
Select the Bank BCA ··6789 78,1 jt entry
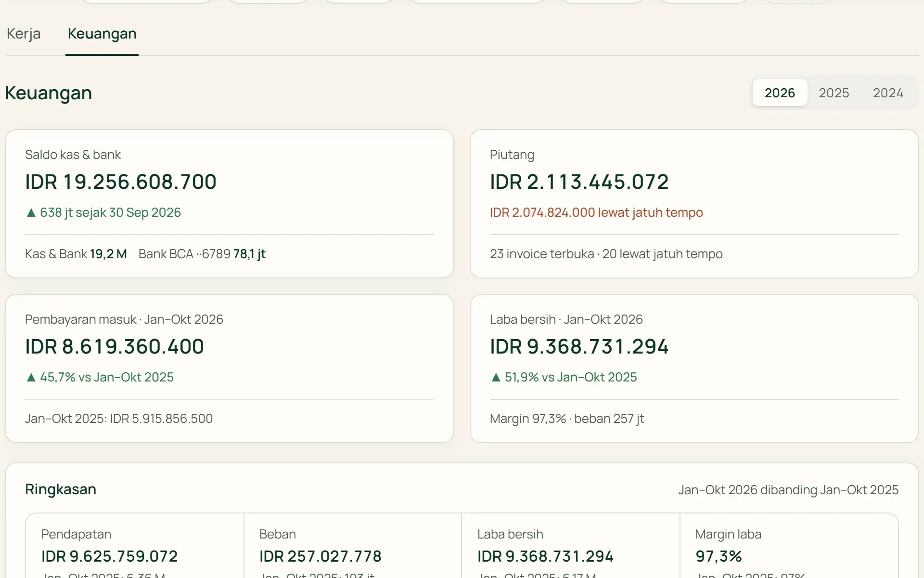tap(202, 254)
